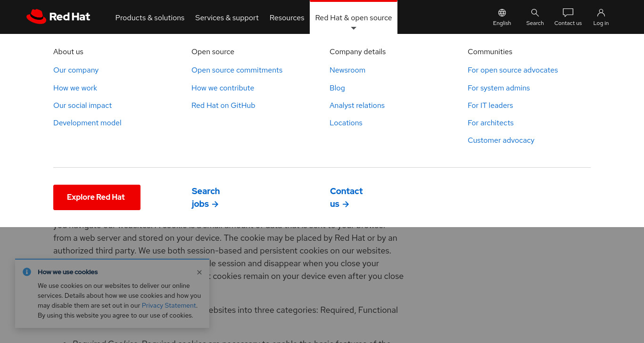Open For system admins
The image size is (644, 343).
pyautogui.click(x=499, y=88)
